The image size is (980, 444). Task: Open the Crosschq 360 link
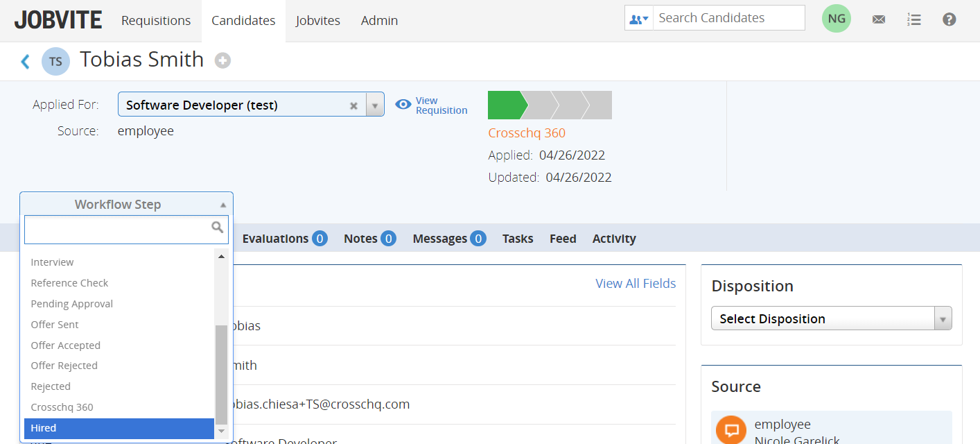pos(527,133)
